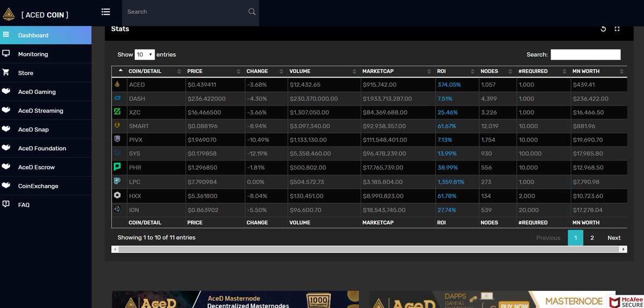Image resolution: width=644 pixels, height=308 pixels.
Task: Click the Next pagination button
Action: pyautogui.click(x=614, y=238)
